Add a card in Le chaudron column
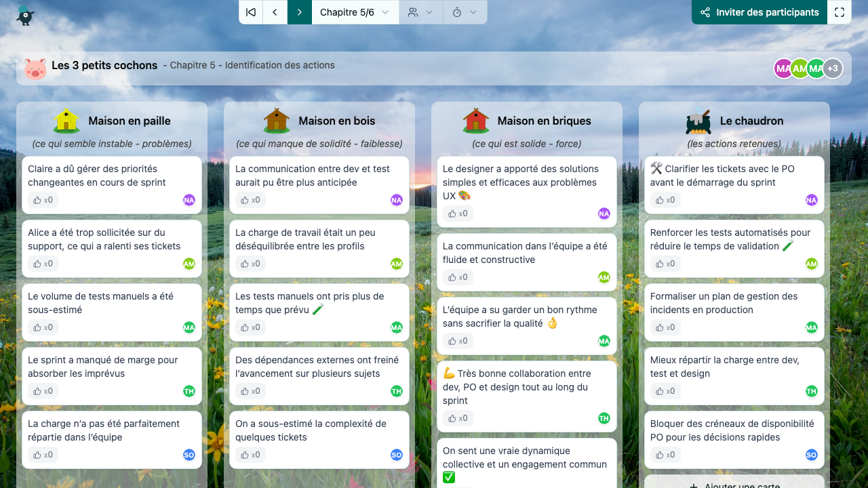The width and height of the screenshot is (868, 488). [x=734, y=483]
